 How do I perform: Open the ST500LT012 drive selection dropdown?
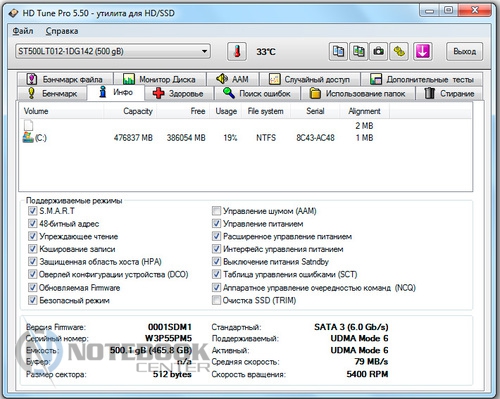(113, 51)
